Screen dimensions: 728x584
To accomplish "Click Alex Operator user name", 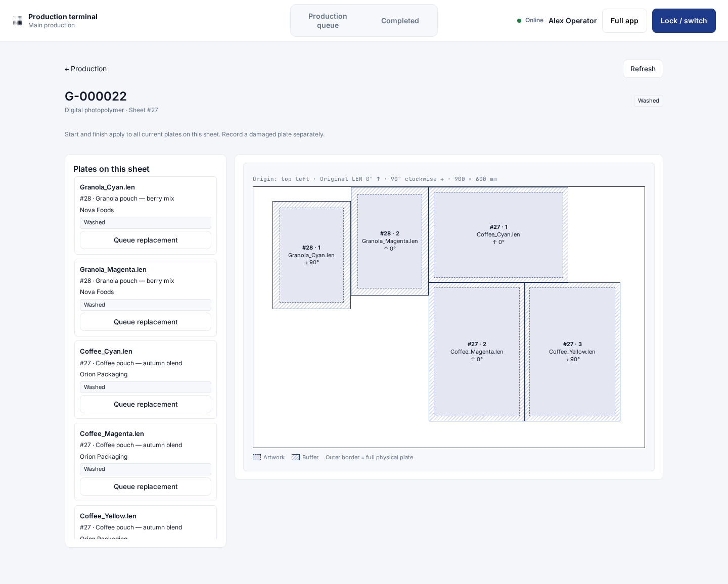I will [x=572, y=21].
